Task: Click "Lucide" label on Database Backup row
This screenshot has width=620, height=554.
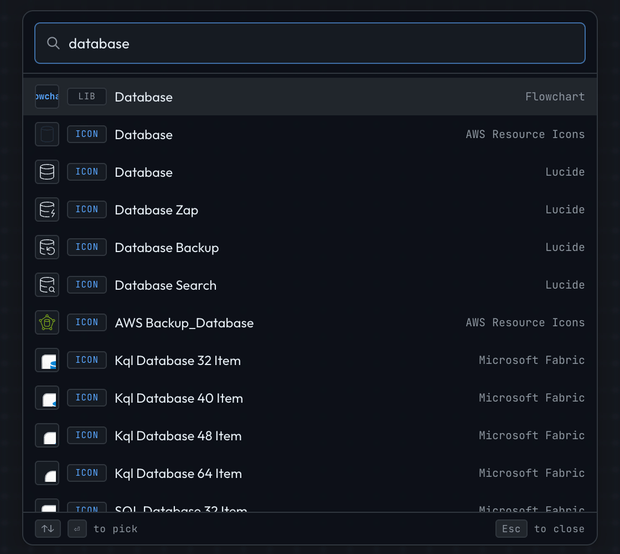Action: [x=565, y=247]
